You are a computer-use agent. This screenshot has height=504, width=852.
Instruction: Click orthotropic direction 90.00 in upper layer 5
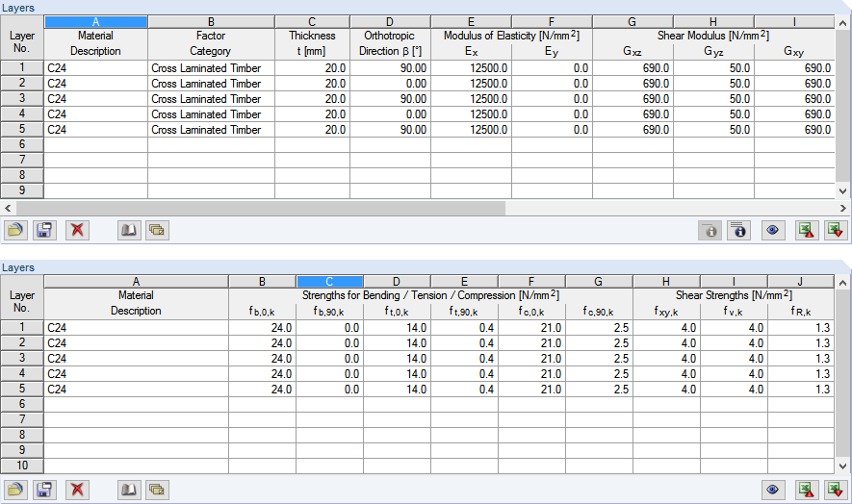390,129
